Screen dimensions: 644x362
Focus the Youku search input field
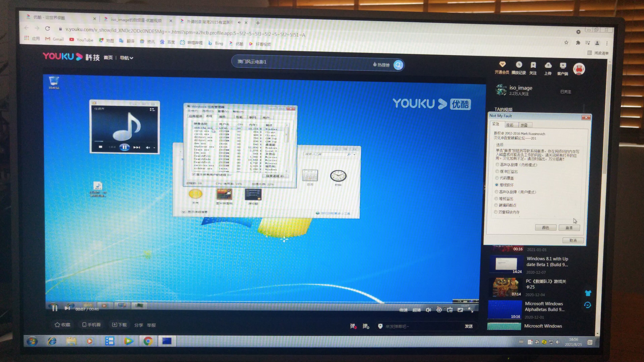[x=303, y=63]
